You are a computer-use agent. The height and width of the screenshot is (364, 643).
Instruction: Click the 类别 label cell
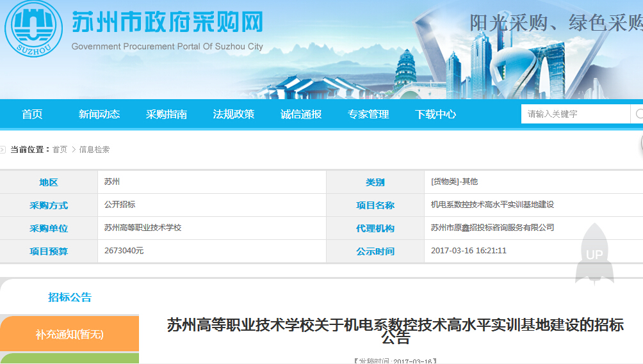[x=375, y=182]
